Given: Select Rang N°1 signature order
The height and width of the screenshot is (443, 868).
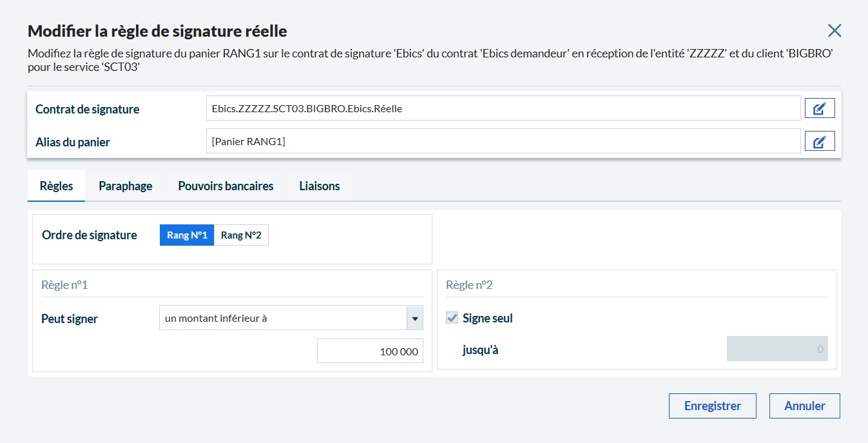Looking at the screenshot, I should (x=187, y=235).
